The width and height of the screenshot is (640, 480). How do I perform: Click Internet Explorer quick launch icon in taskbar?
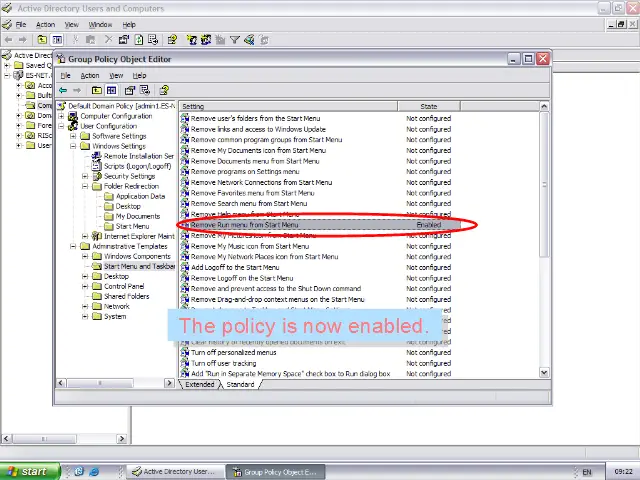click(94, 471)
